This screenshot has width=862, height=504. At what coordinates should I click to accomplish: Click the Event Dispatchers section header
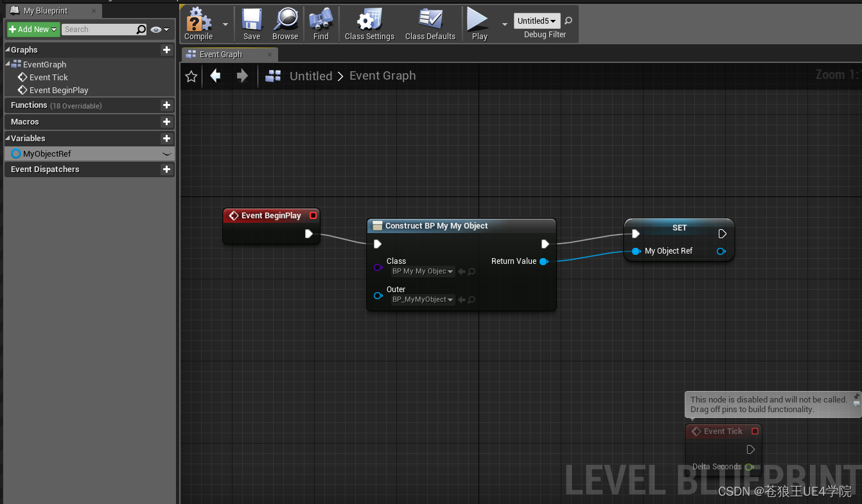point(89,169)
